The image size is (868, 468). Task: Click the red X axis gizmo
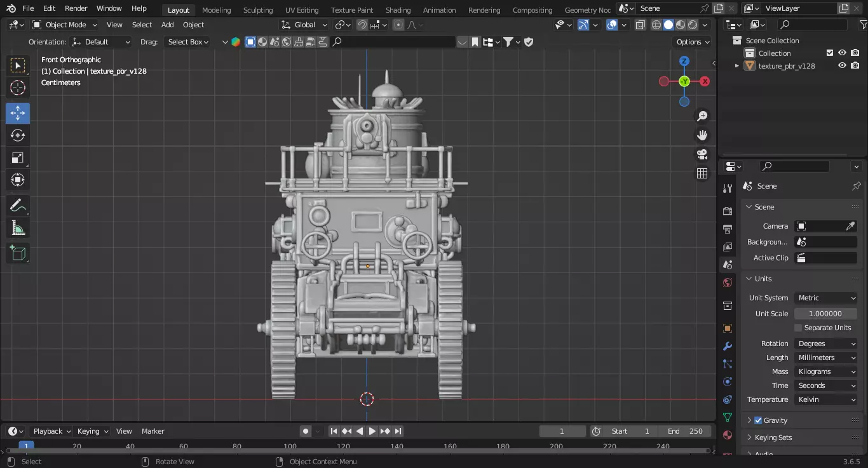pos(705,81)
